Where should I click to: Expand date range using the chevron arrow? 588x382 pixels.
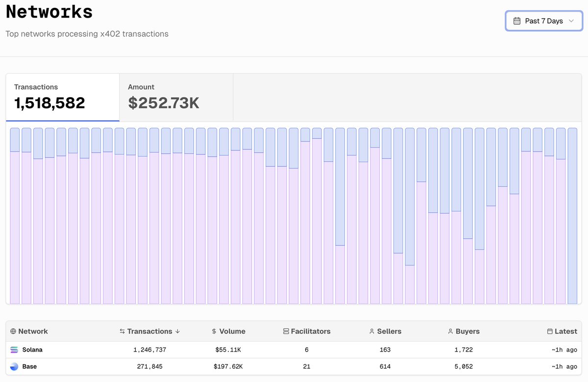click(571, 21)
